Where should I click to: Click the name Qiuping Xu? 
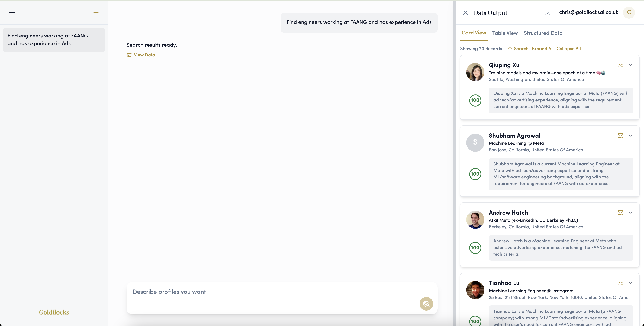tap(504, 65)
